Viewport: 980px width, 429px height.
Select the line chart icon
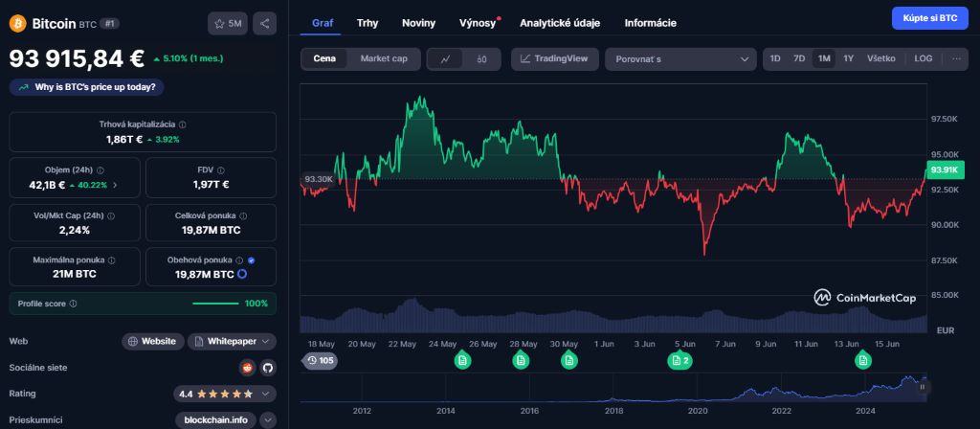446,59
